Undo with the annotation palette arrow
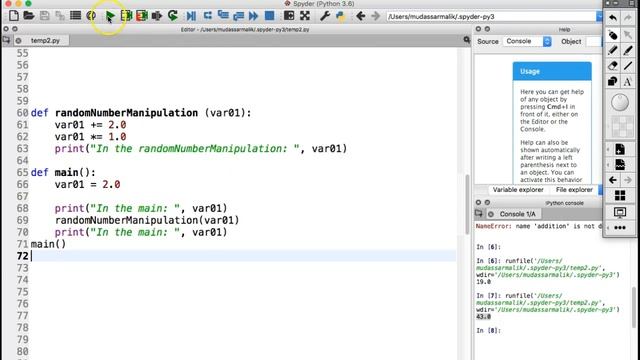This screenshot has height=360, width=640. (x=612, y=18)
